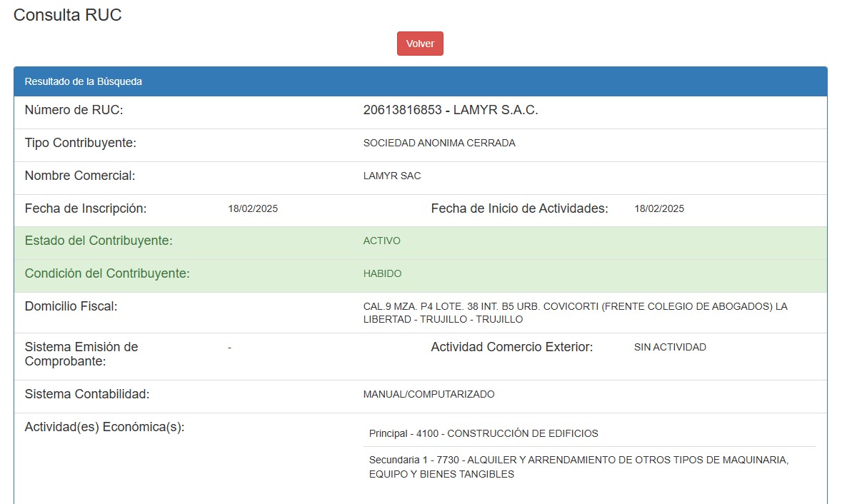
Task: Click the LAMYR SAC commercial name value
Action: point(392,176)
